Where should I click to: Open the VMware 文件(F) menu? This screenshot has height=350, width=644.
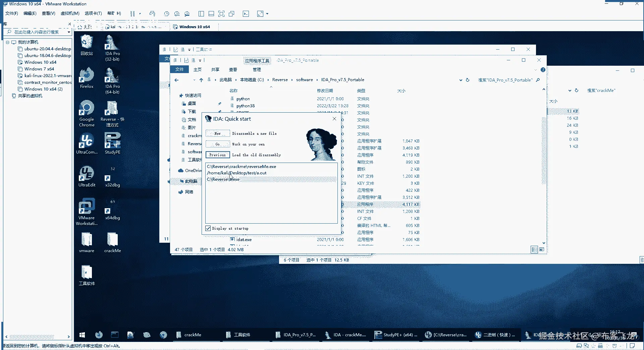(x=12, y=13)
